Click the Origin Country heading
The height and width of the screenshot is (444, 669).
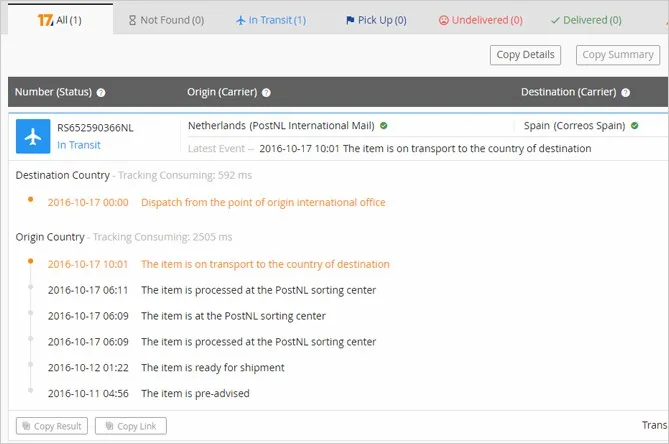(50, 237)
